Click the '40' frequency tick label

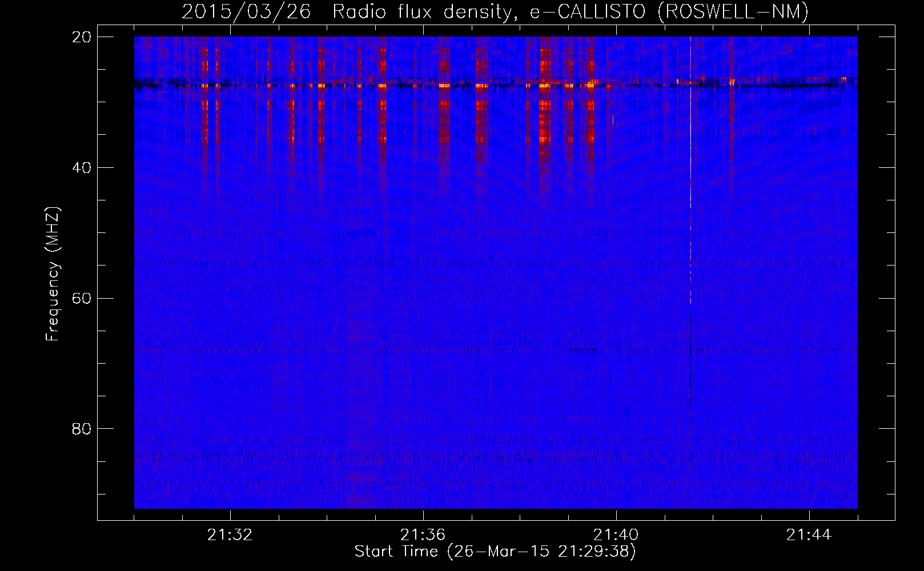pos(82,168)
